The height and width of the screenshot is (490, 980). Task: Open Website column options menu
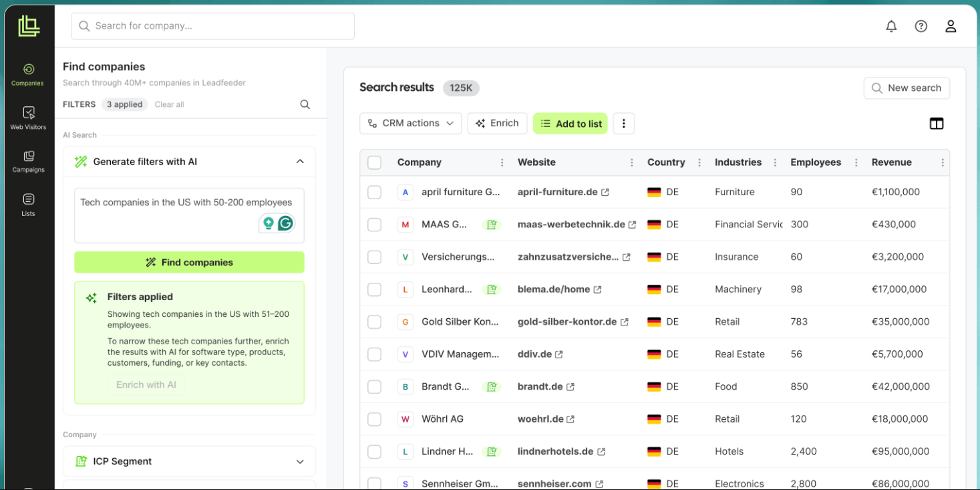tap(631, 162)
